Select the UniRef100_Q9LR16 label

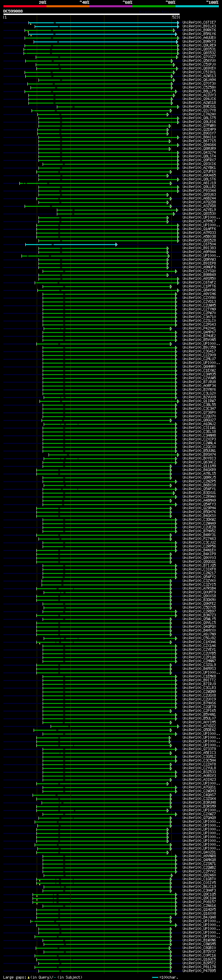pyautogui.click(x=199, y=122)
